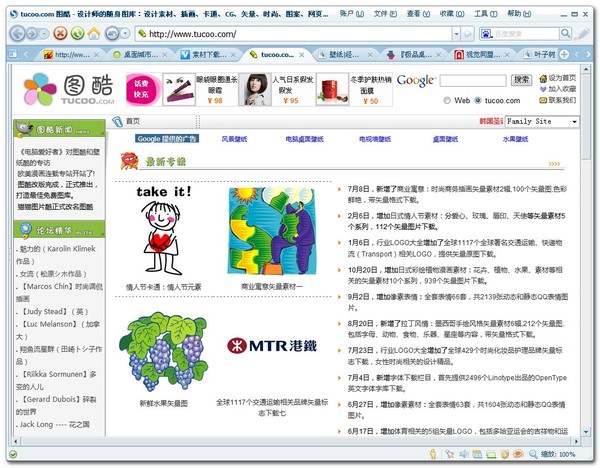Open the 文件(F) menu
Viewport: 600px width, 468px height.
385,14
